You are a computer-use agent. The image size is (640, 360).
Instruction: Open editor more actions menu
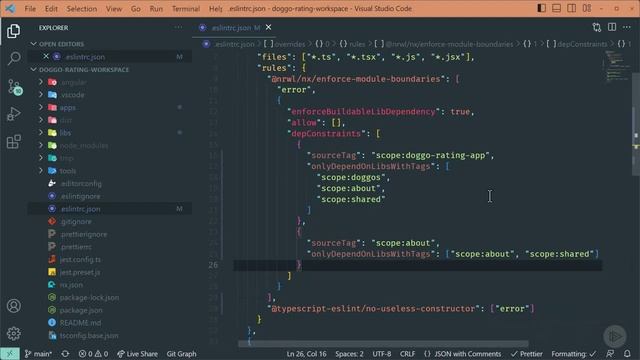(627, 27)
